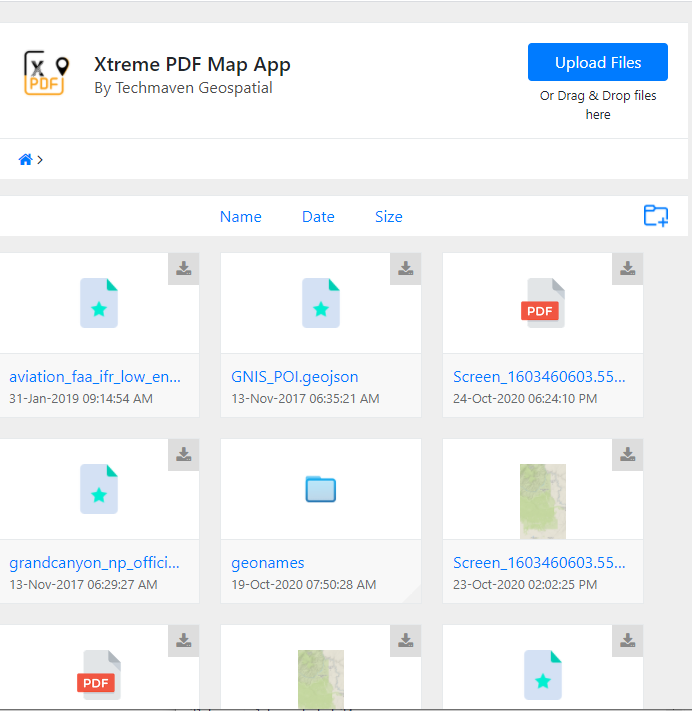This screenshot has height=711, width=692.
Task: Sort files by Name
Action: [240, 217]
